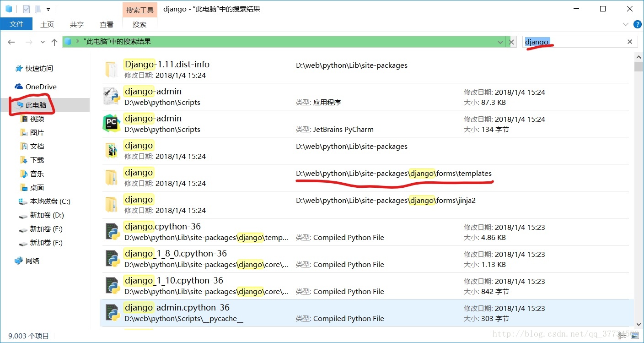Click File Explorer icon in title bar
The height and width of the screenshot is (343, 644).
tap(9, 9)
